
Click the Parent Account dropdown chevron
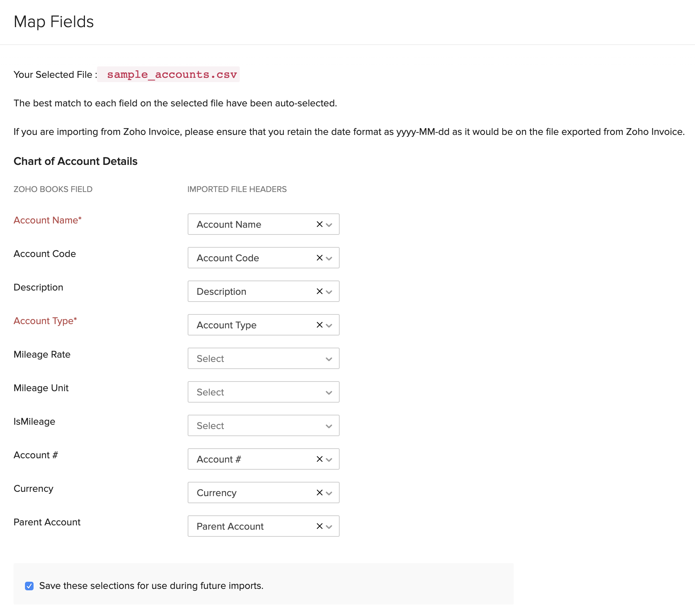329,526
